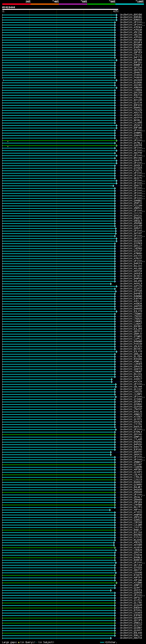Click the UniRef100_Q4KFD5 entry
The image size is (146, 644).
tap(131, 306)
